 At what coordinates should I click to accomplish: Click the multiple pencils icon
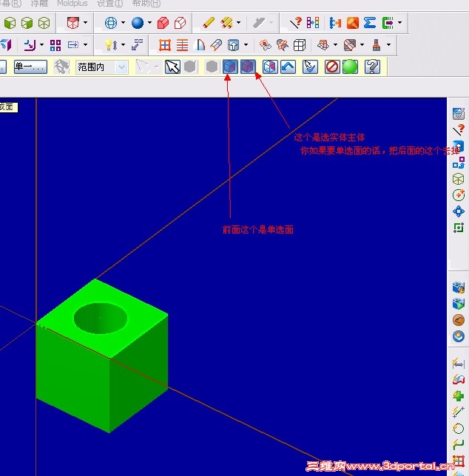tap(226, 23)
